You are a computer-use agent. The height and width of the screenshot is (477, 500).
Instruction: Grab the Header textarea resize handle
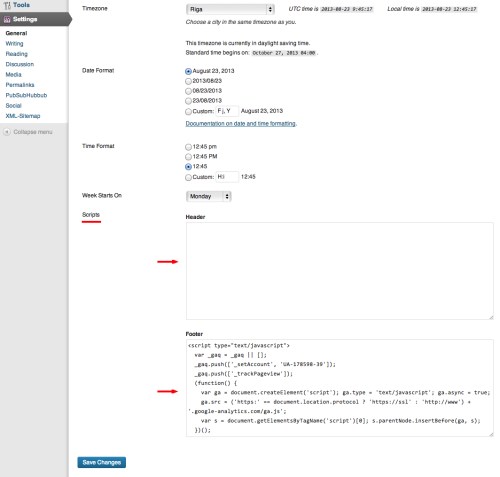[x=491, y=317]
